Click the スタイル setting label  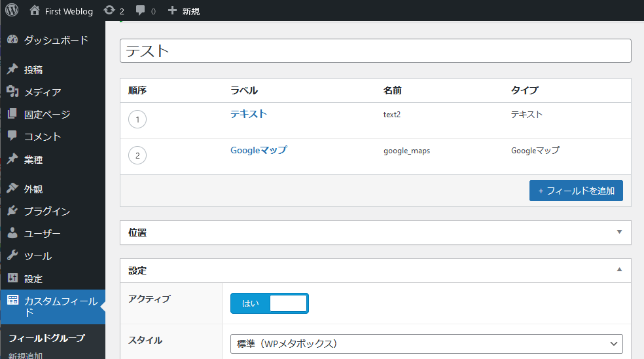click(145, 340)
